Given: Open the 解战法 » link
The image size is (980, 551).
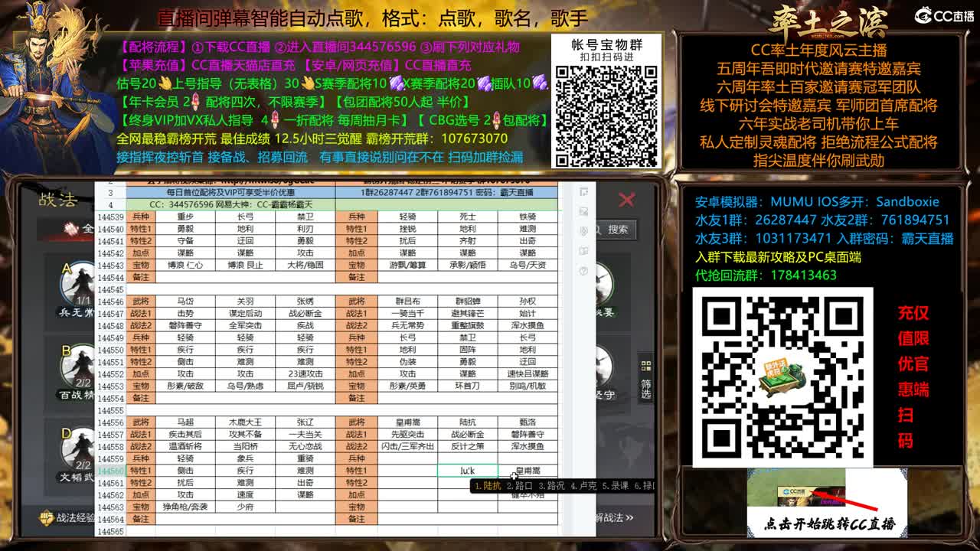Looking at the screenshot, I should click(x=613, y=517).
